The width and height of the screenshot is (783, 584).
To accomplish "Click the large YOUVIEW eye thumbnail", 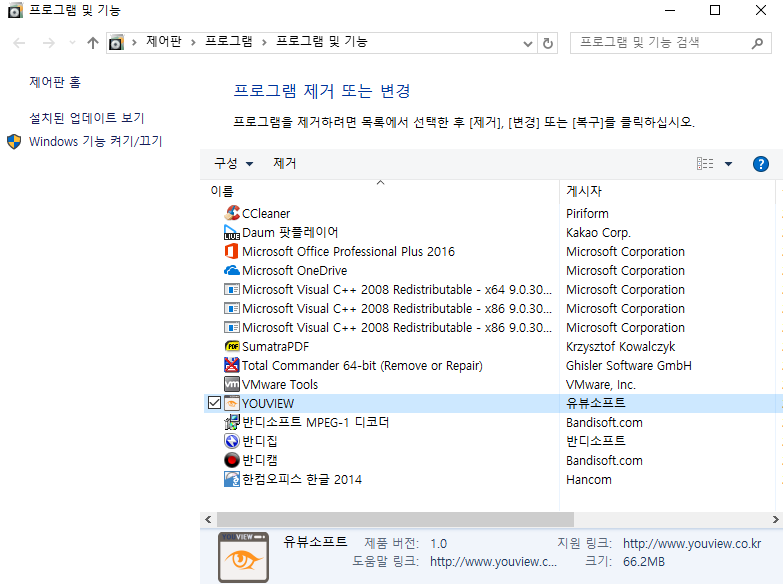I will click(x=243, y=557).
